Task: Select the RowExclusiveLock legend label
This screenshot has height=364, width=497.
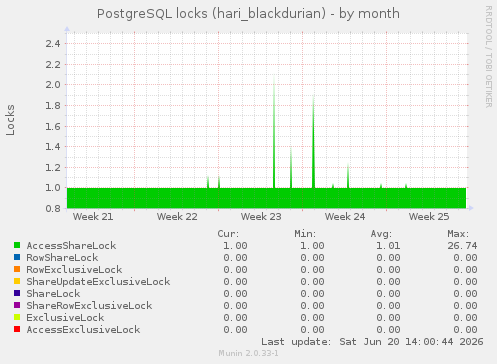Action: point(74,270)
